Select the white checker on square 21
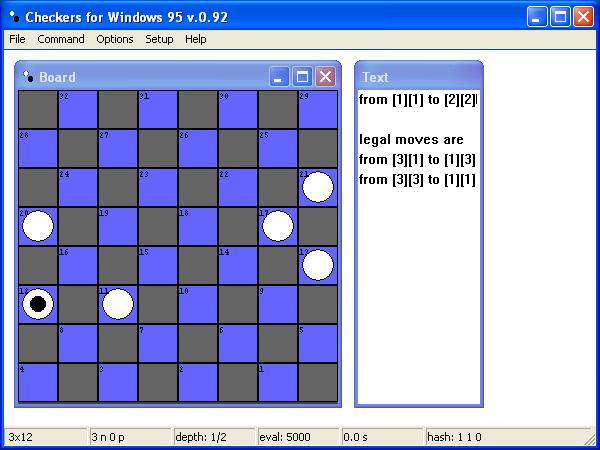The width and height of the screenshot is (600, 450). [318, 187]
